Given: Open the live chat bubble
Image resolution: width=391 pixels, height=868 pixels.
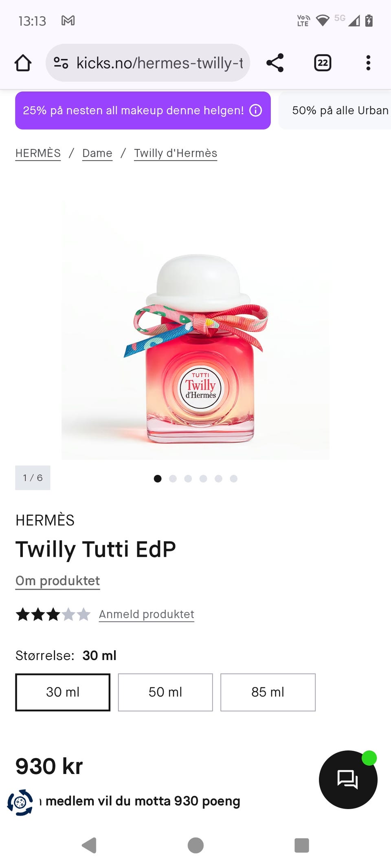Looking at the screenshot, I should [348, 779].
